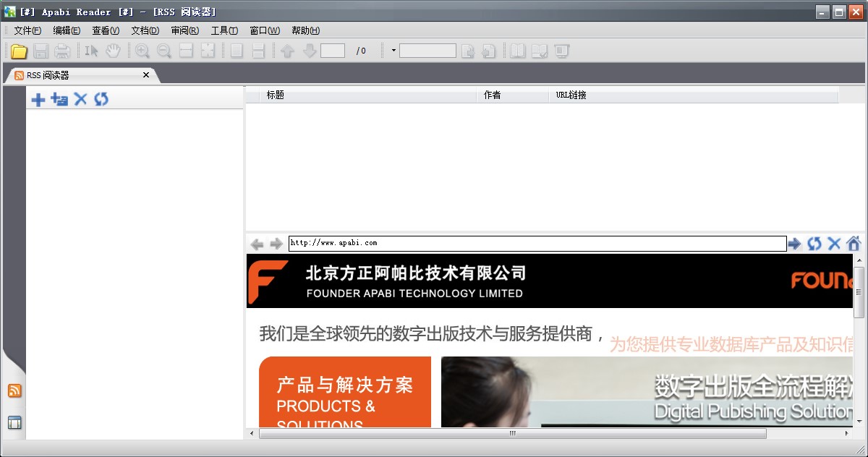
Task: Click the panel layout icon in left sidebar
Action: pyautogui.click(x=14, y=423)
